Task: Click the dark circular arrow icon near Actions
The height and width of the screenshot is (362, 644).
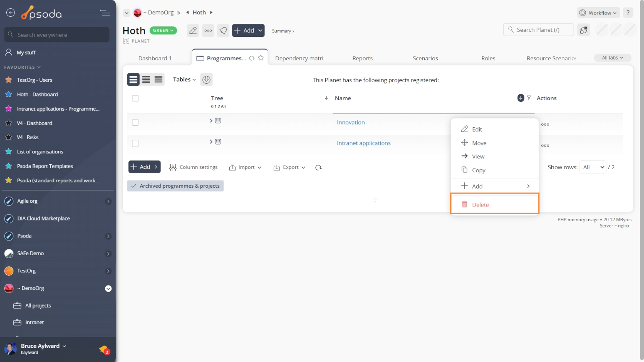Action: point(521,98)
